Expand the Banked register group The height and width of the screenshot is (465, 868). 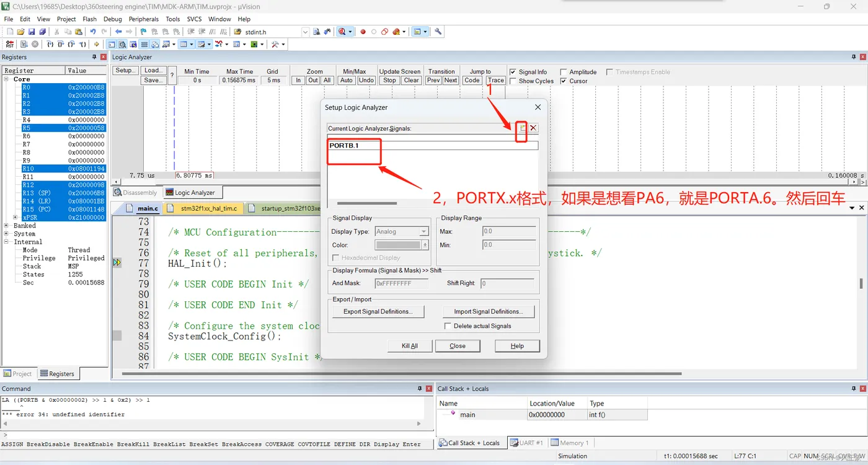(7, 226)
